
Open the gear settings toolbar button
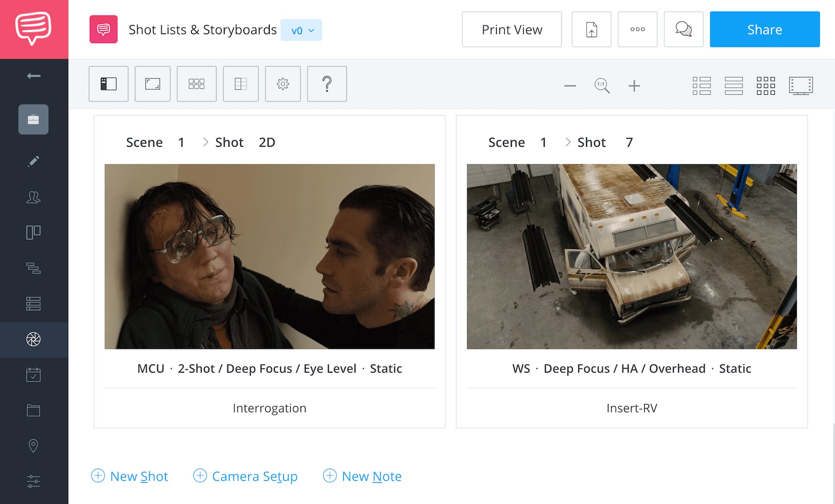point(283,84)
